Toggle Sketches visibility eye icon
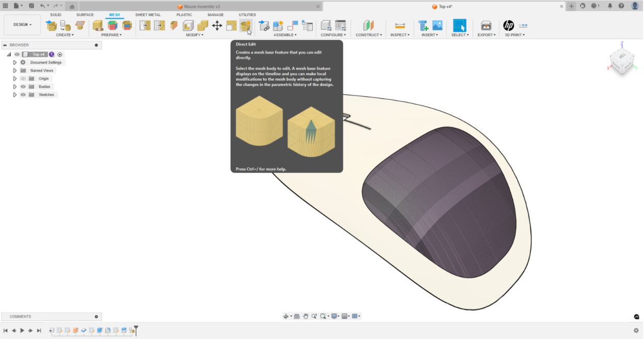This screenshot has height=339, width=644. [x=23, y=94]
